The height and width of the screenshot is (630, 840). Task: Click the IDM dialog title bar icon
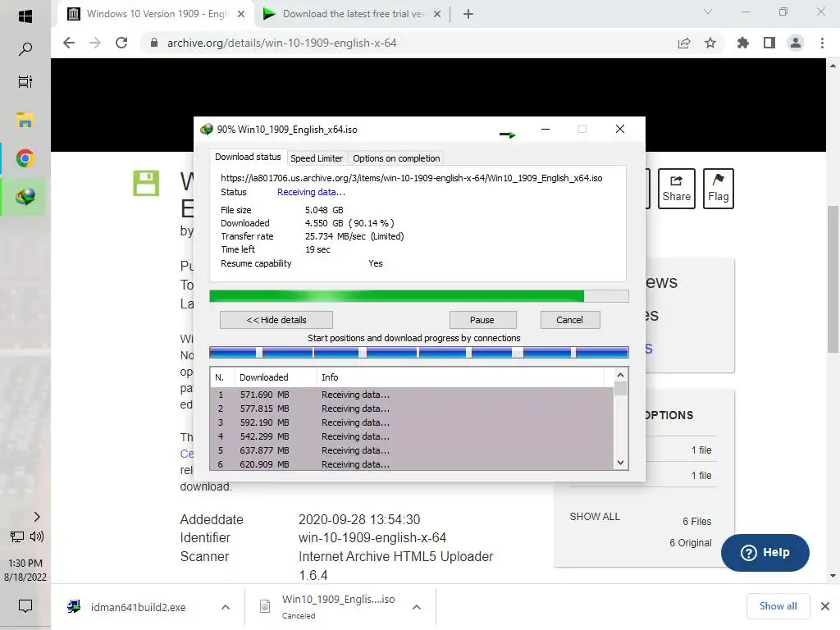click(206, 129)
